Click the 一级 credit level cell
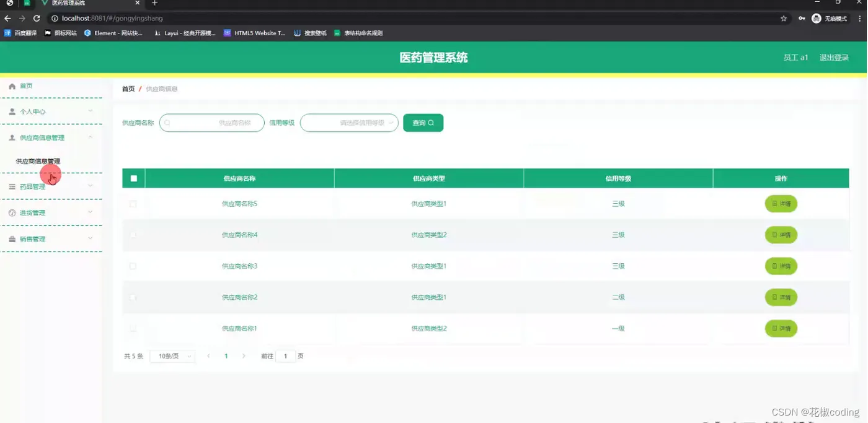This screenshot has width=868, height=423. coord(618,328)
